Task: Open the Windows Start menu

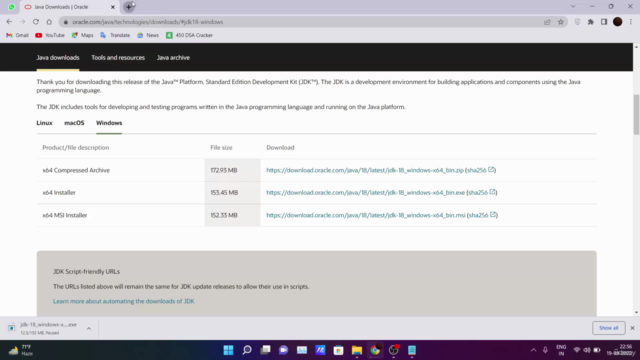Action: pyautogui.click(x=229, y=350)
